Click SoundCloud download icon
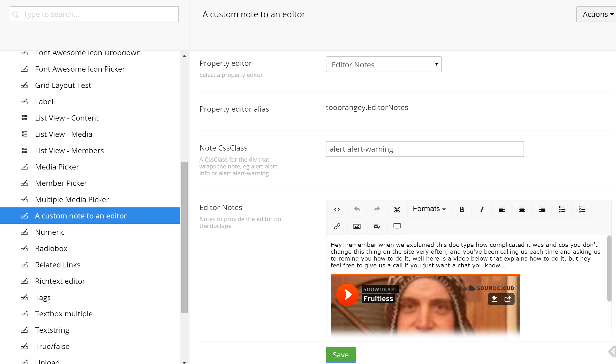 click(494, 299)
